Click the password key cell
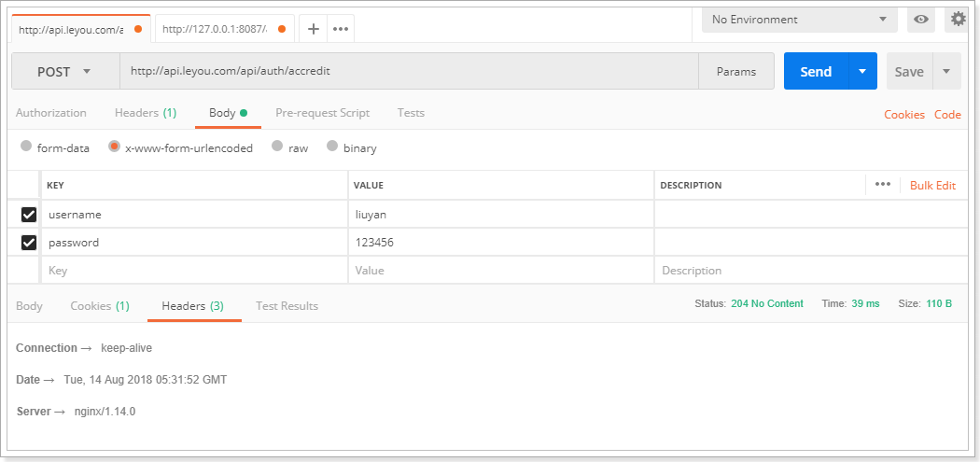This screenshot has width=980, height=462. (194, 242)
